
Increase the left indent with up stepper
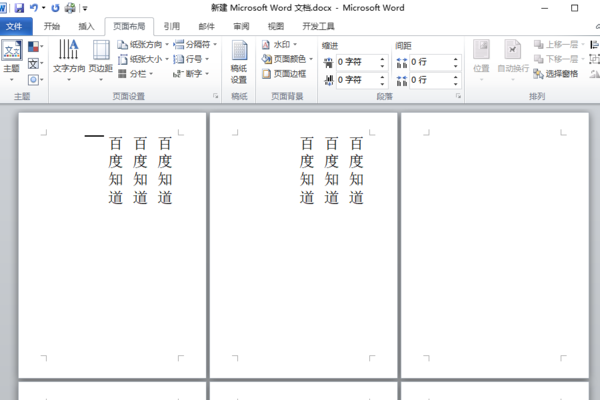tap(382, 59)
